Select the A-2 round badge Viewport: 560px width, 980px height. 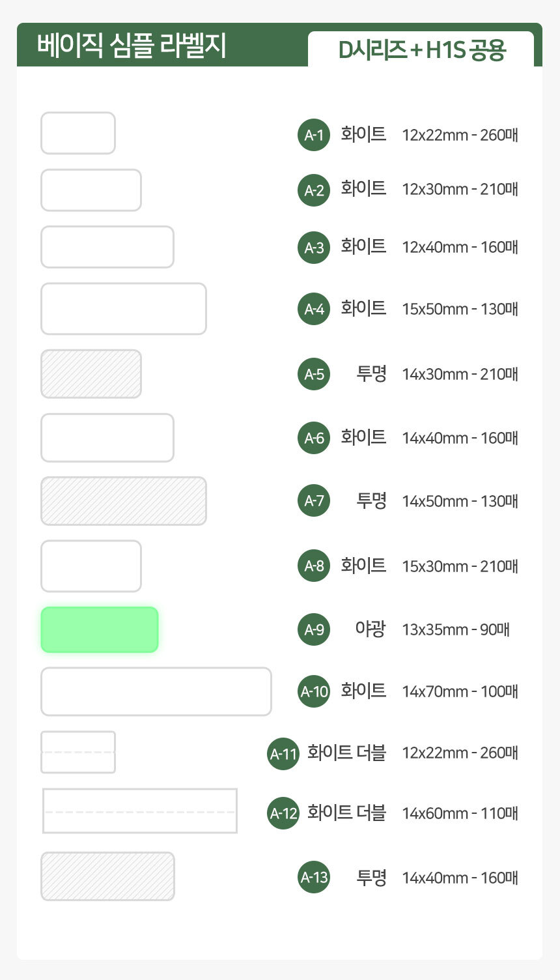point(314,190)
